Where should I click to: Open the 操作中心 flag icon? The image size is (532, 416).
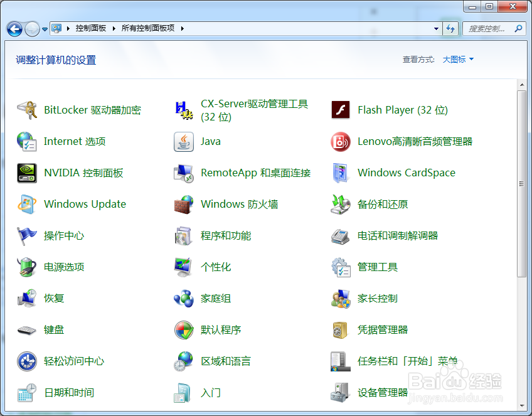(27, 236)
